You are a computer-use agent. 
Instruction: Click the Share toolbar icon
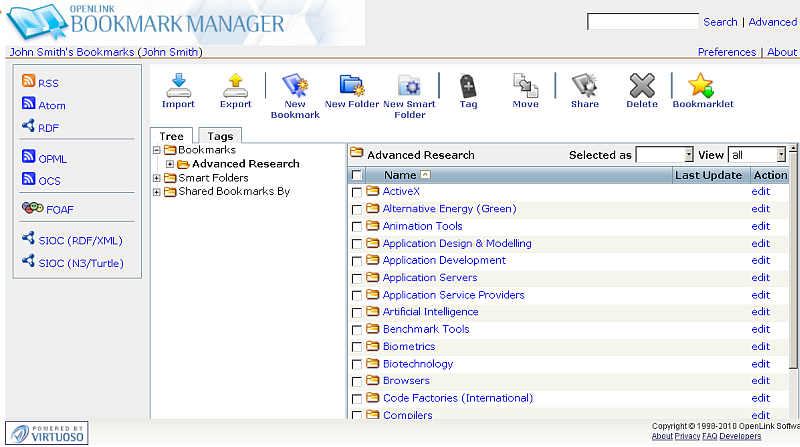coord(584,86)
